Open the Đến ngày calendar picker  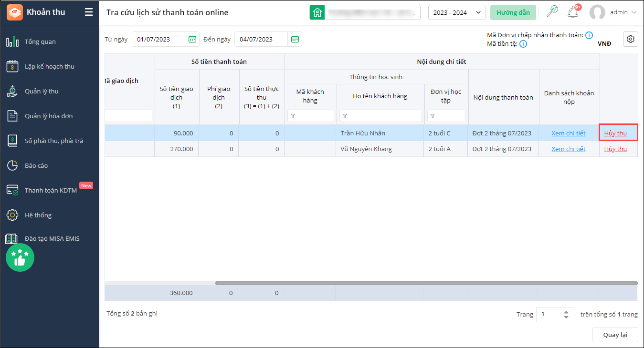pyautogui.click(x=295, y=39)
